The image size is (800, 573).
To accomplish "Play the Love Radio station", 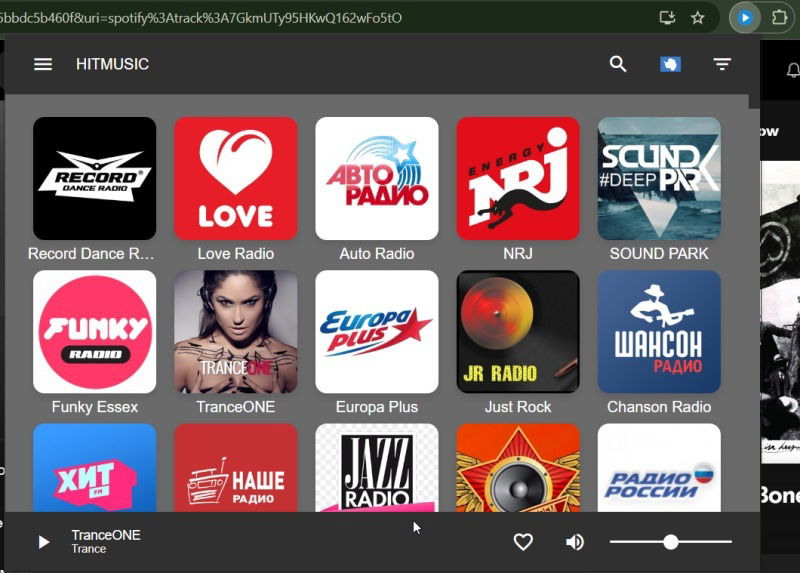I will point(236,178).
